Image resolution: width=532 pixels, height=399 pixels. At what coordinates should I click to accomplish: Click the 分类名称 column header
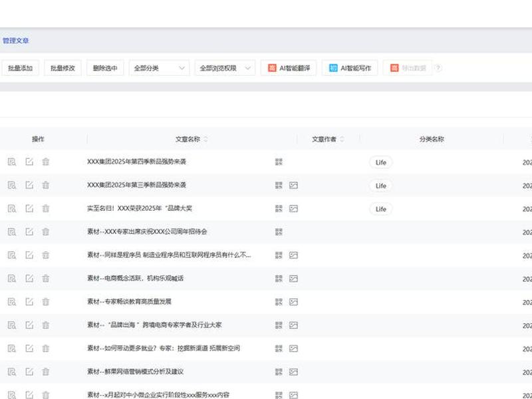(432, 139)
